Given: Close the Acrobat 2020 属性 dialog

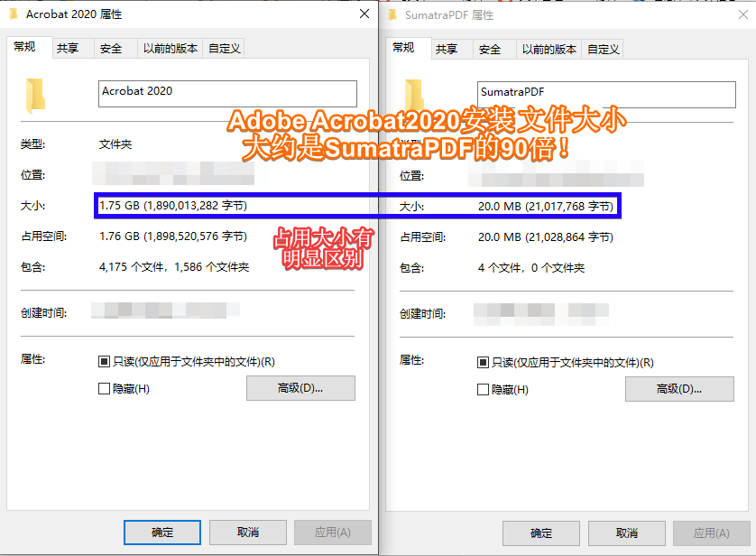Looking at the screenshot, I should 364,14.
